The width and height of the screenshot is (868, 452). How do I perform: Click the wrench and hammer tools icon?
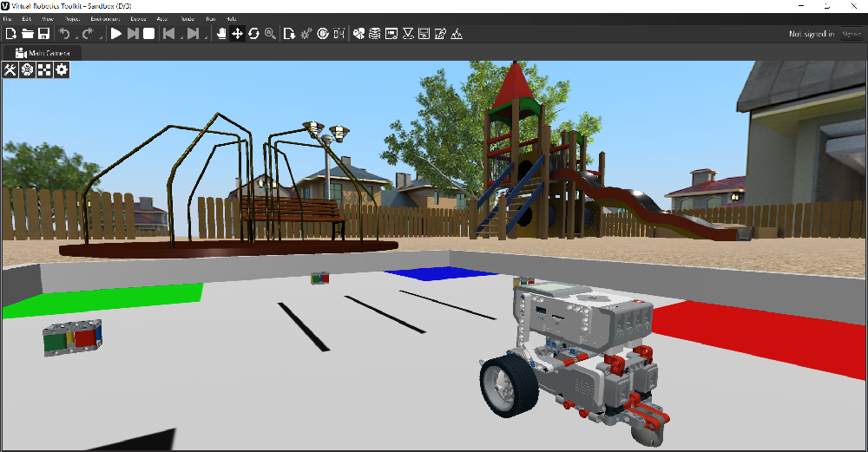(10, 69)
